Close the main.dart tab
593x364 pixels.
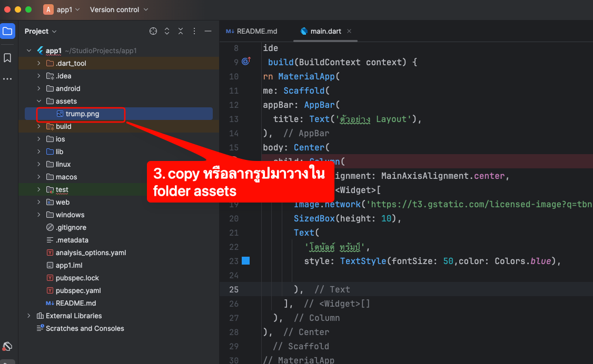tap(349, 32)
